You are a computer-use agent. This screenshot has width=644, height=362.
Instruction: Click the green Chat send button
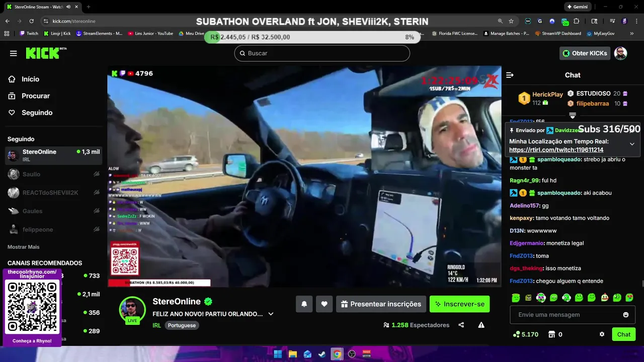(624, 334)
